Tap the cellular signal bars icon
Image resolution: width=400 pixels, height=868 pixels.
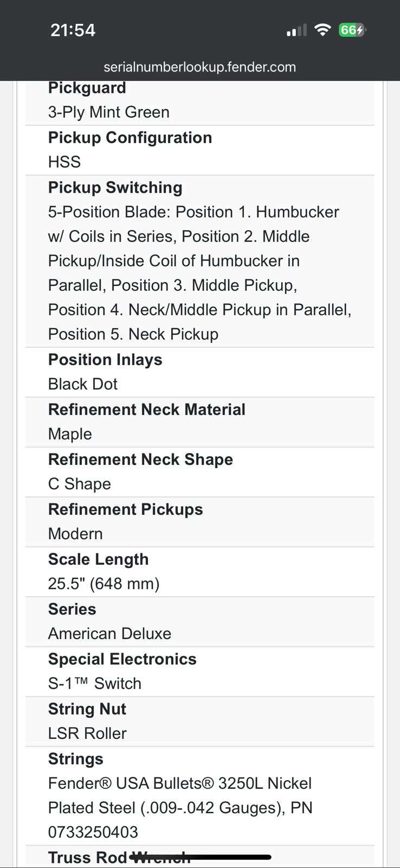click(x=296, y=30)
